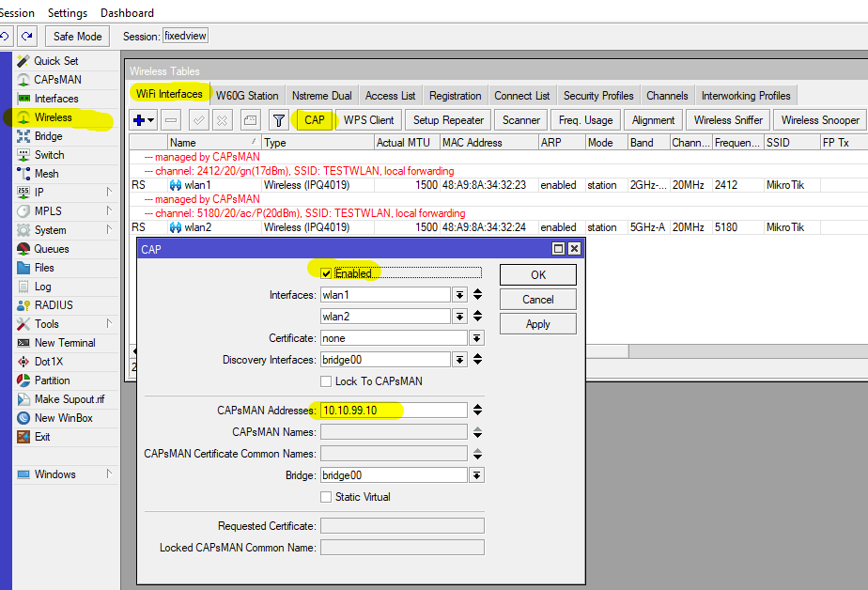Expand the Discovery Interfaces dropdown
868x590 pixels.
(459, 360)
